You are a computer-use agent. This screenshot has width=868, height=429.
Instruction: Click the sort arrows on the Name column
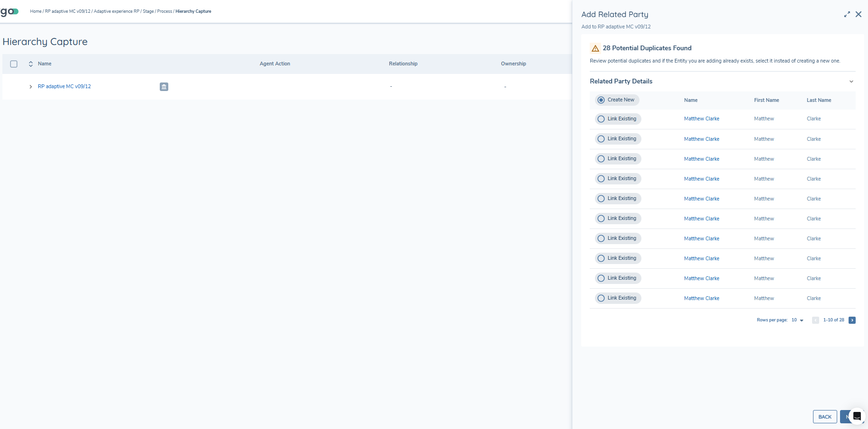coord(30,64)
